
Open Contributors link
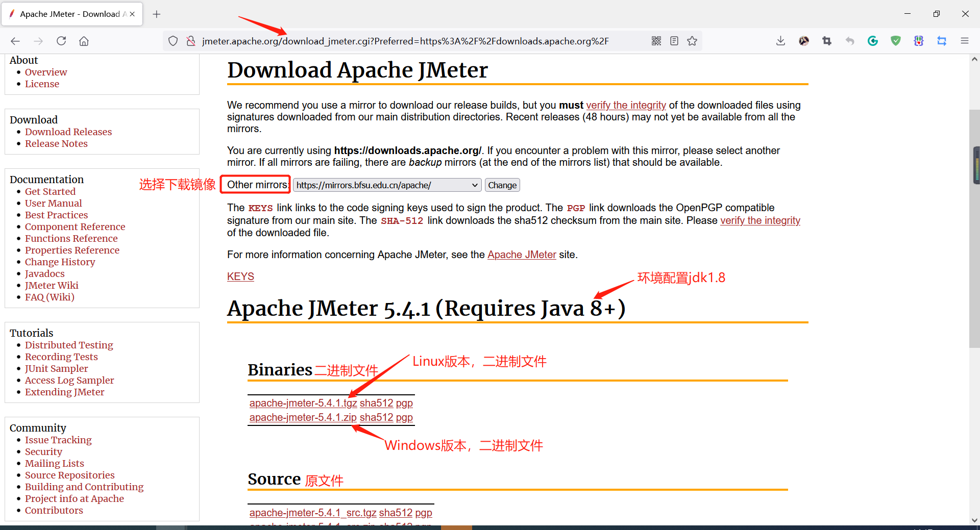pyautogui.click(x=54, y=510)
